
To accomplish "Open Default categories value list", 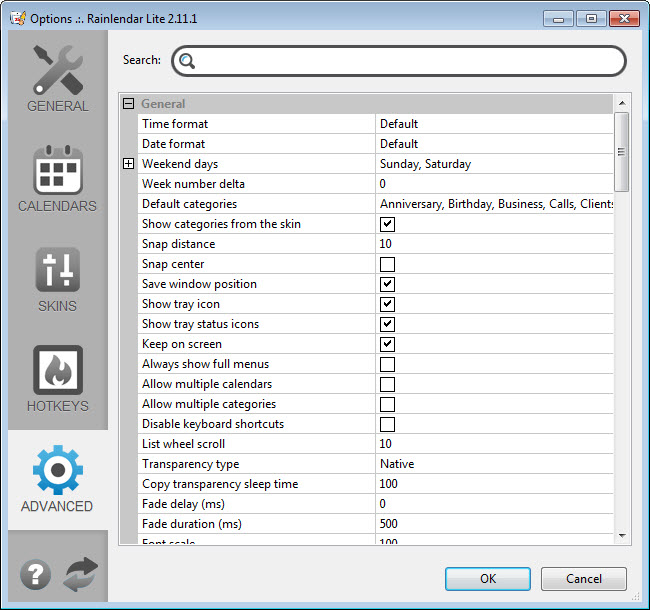I will (494, 204).
